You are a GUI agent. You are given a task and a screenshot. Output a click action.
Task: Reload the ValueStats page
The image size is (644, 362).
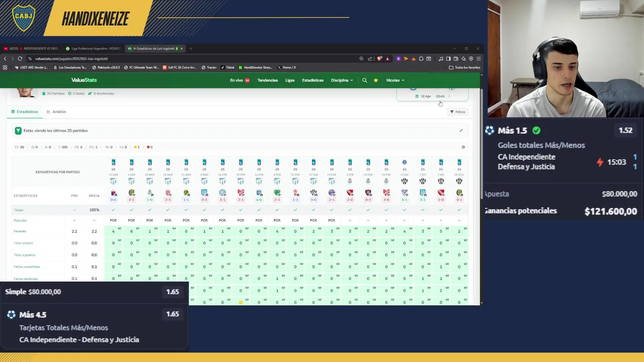pyautogui.click(x=20, y=58)
